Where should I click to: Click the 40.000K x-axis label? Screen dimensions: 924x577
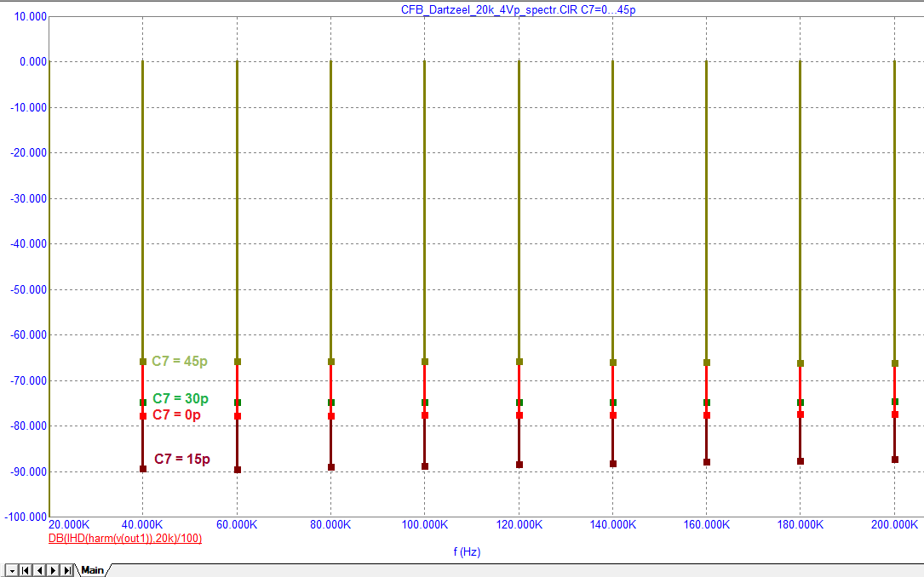point(142,524)
